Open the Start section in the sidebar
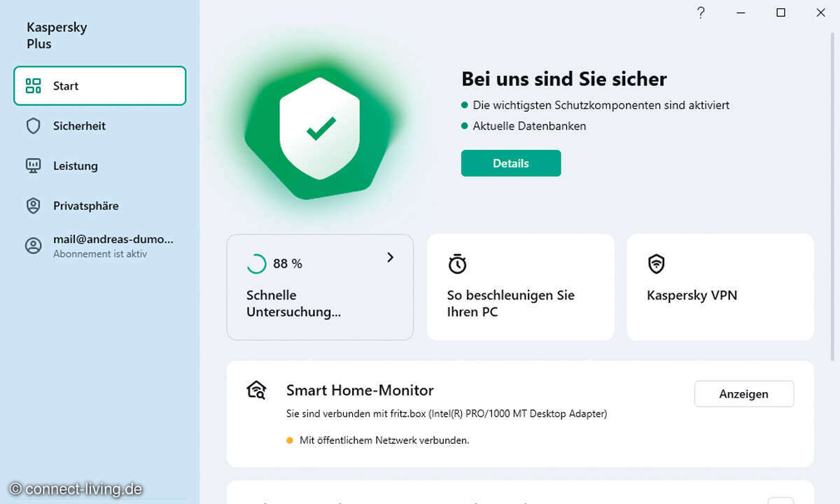Viewport: 840px width, 504px height. click(100, 86)
